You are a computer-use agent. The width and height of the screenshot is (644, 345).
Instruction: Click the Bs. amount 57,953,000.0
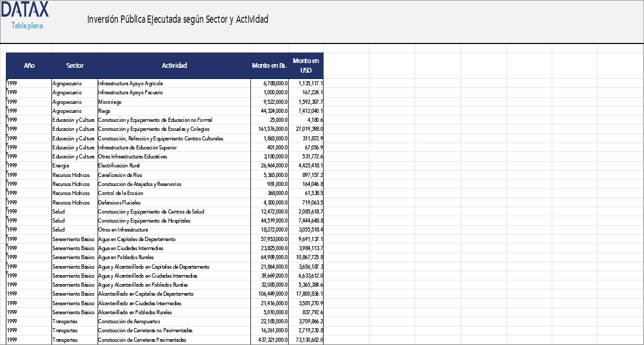[269, 239]
